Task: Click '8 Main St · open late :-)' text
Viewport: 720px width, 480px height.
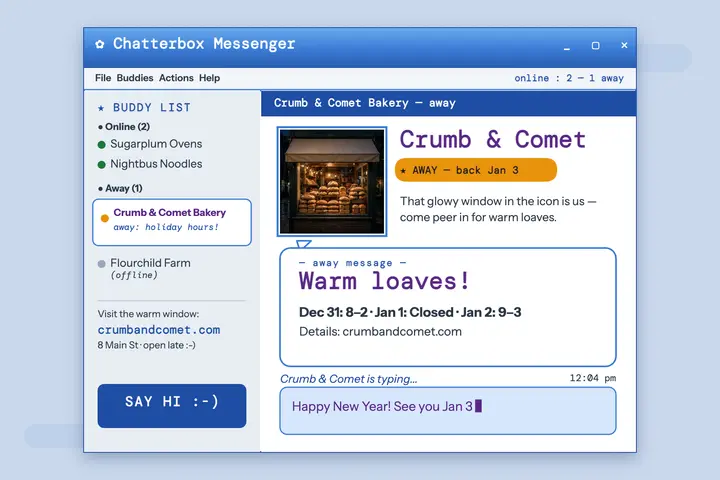Action: point(146,345)
